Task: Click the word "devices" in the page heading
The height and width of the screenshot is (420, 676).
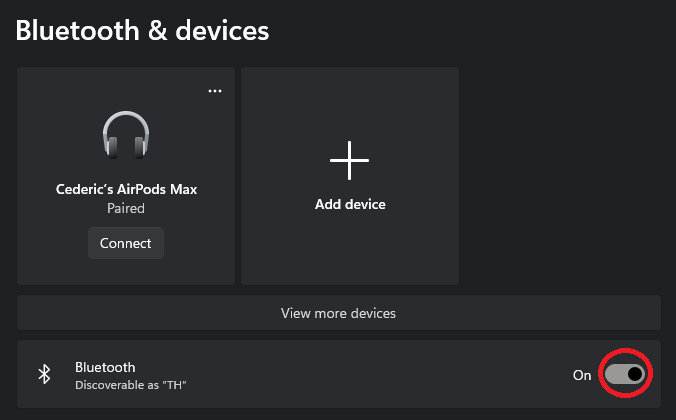Action: coord(222,30)
